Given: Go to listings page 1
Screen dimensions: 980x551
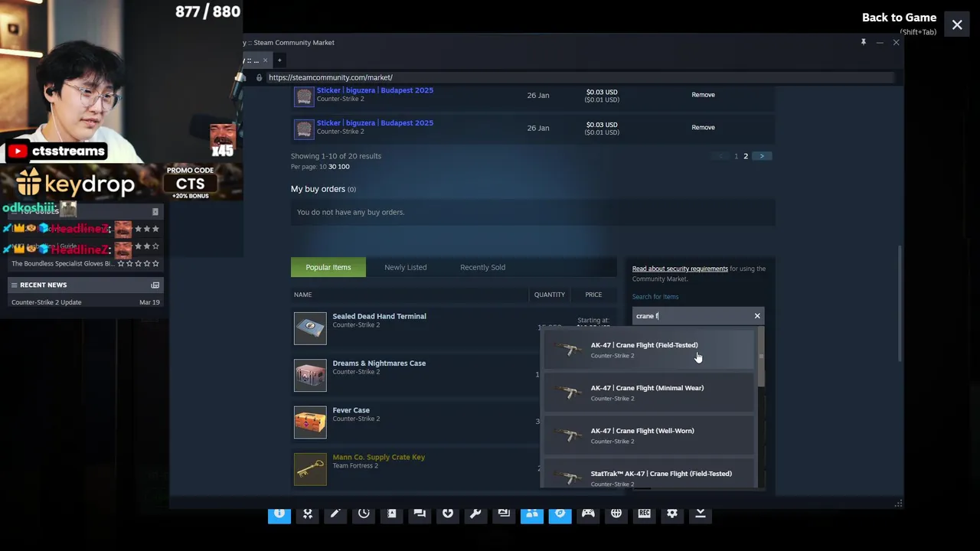Looking at the screenshot, I should tap(736, 156).
